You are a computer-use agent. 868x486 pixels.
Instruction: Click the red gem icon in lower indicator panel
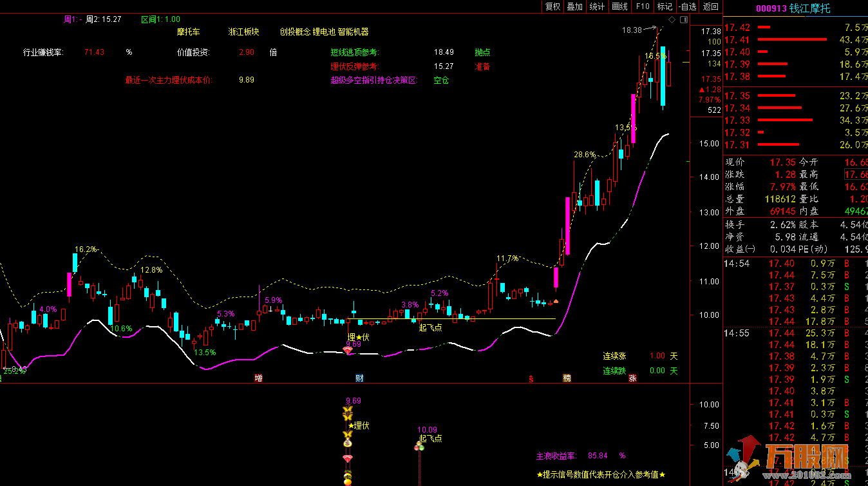348,458
